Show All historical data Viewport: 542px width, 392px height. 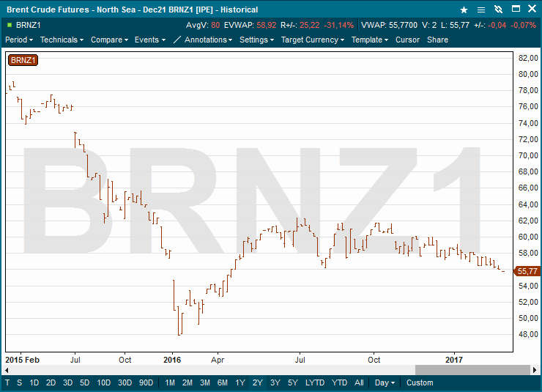(x=359, y=382)
